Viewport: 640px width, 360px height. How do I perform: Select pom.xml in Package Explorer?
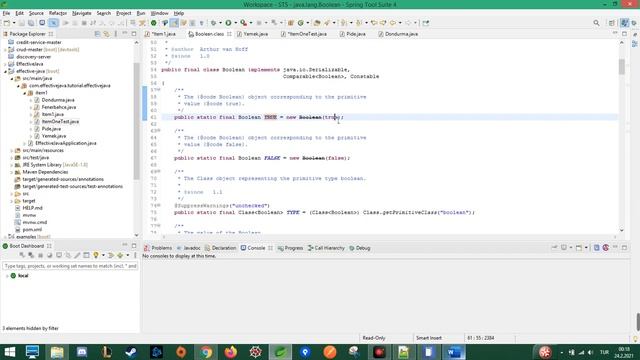tap(32, 230)
